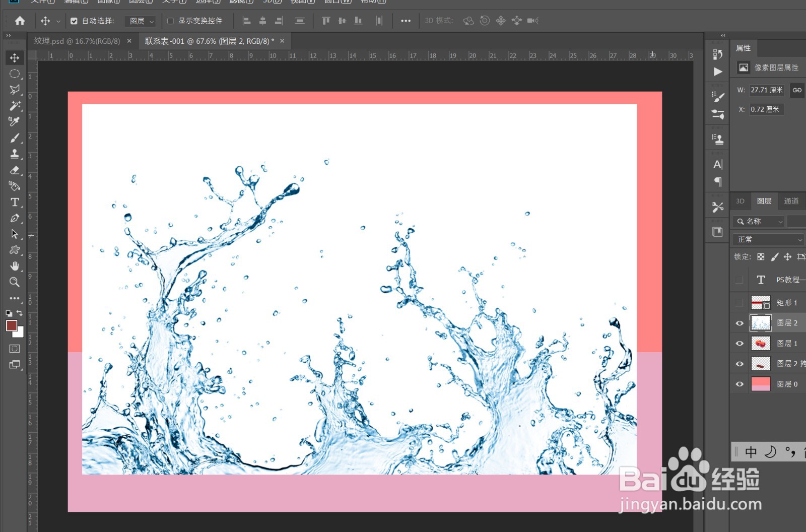
Task: Switch to 联系表-001 document tab
Action: coord(210,41)
